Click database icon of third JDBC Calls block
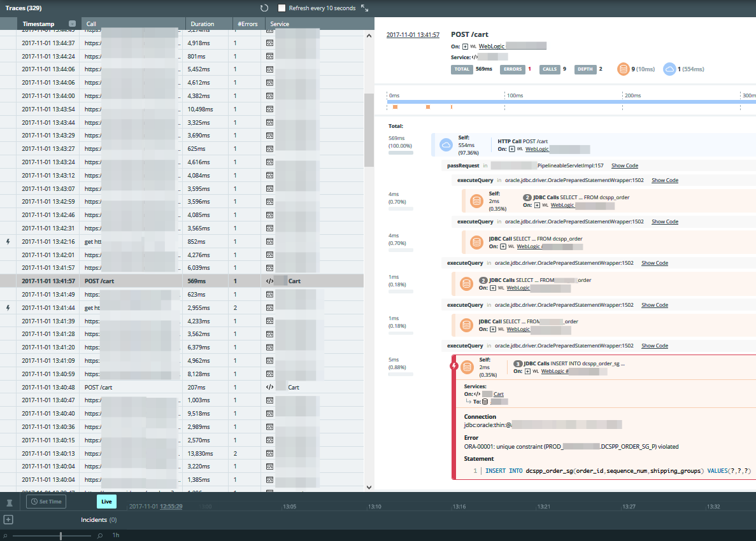756x541 pixels. [x=466, y=284]
